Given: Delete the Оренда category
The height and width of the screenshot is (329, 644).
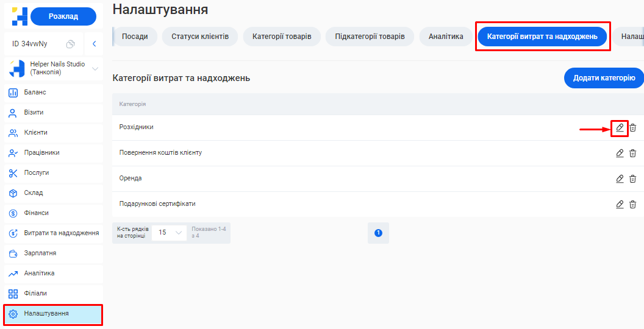Looking at the screenshot, I should coord(633,179).
